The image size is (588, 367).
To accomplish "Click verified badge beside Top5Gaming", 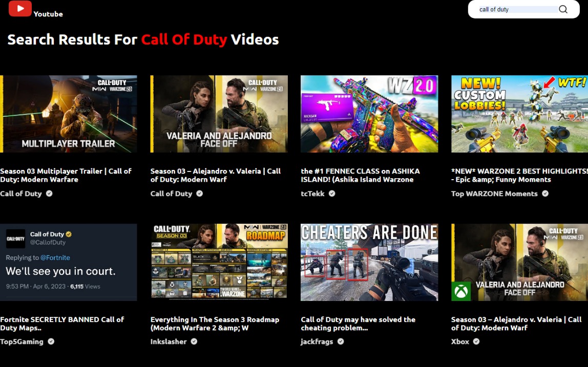I will (51, 341).
